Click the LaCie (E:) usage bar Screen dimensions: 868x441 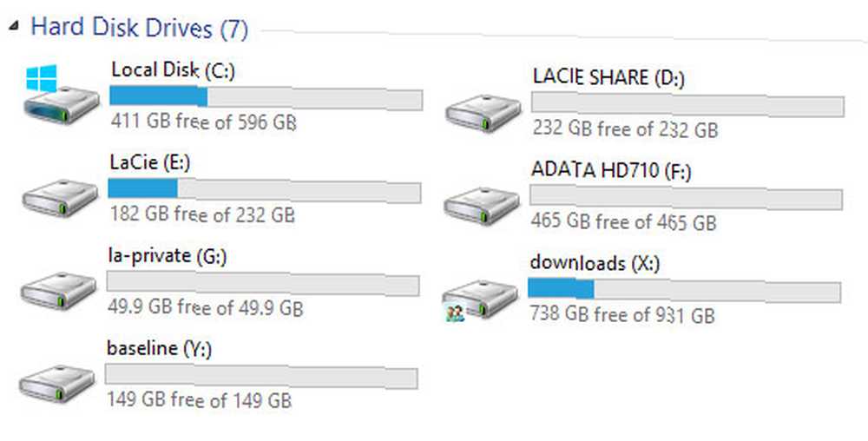[x=265, y=190]
